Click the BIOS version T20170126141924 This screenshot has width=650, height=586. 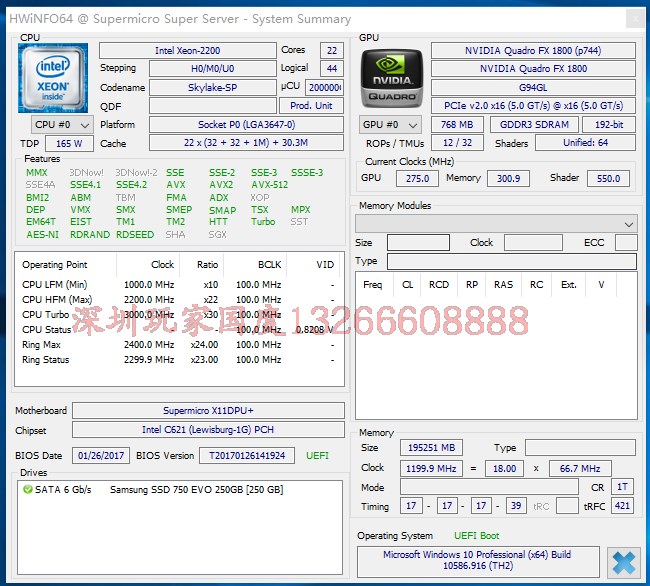pyautogui.click(x=247, y=456)
